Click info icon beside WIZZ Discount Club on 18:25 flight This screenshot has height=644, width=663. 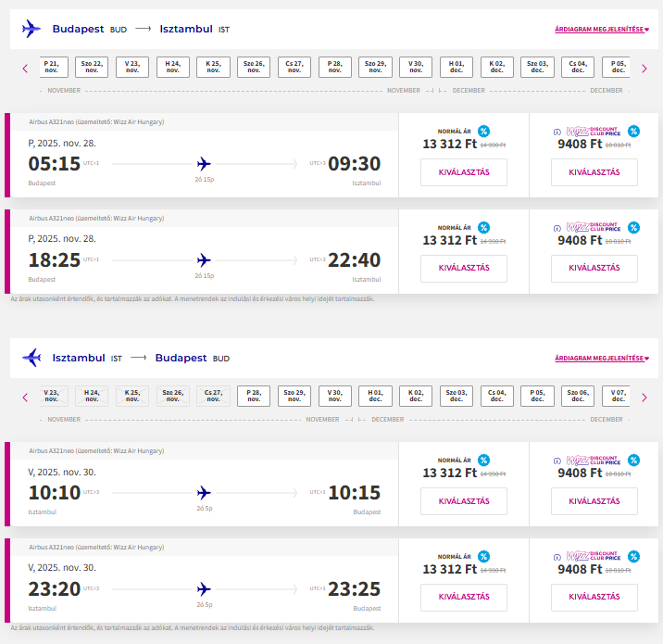click(557, 227)
